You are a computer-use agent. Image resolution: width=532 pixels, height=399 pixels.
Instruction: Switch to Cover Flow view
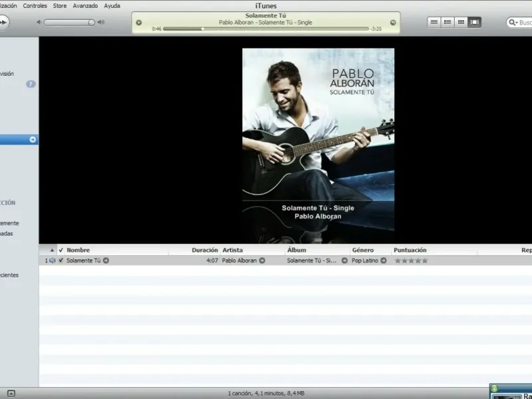pyautogui.click(x=474, y=22)
